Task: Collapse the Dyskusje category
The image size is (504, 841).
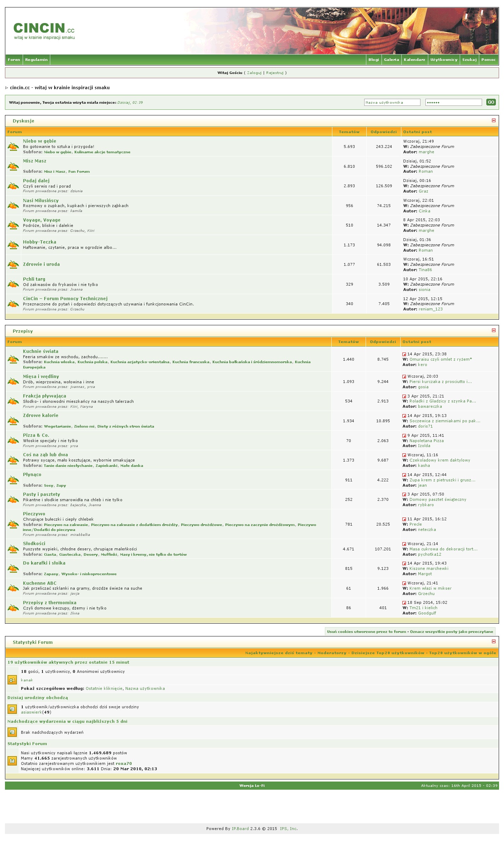Action: coord(494,120)
